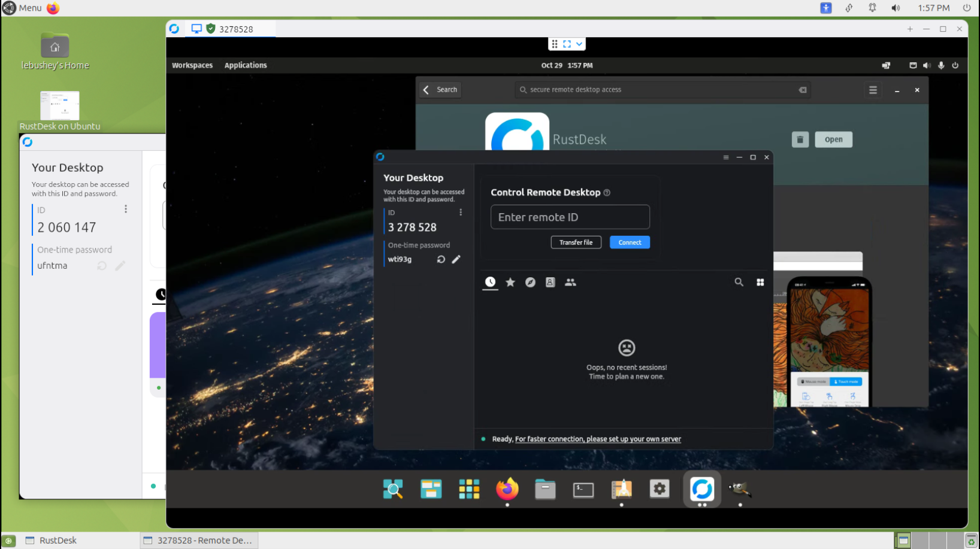Open the workspaces overview dock icon
The height and width of the screenshot is (549, 980).
[x=431, y=489]
